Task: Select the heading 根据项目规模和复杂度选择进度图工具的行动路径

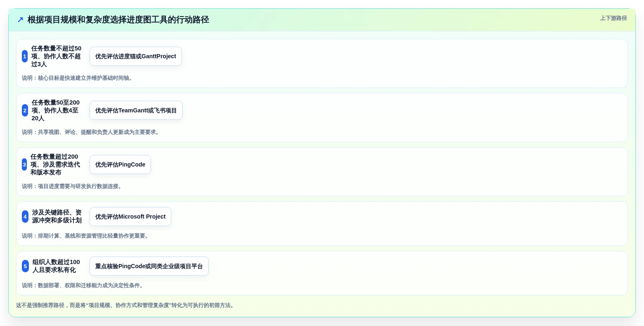Action: 118,20
